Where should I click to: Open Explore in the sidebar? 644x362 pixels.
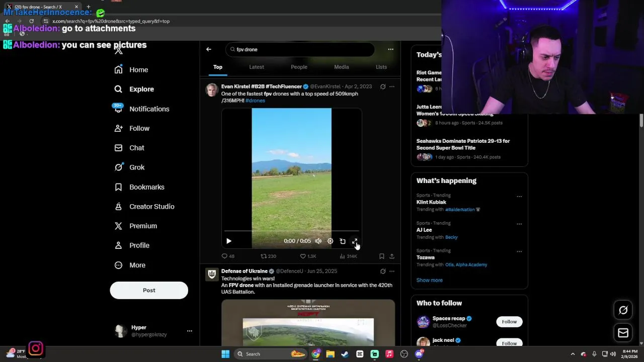134,89
